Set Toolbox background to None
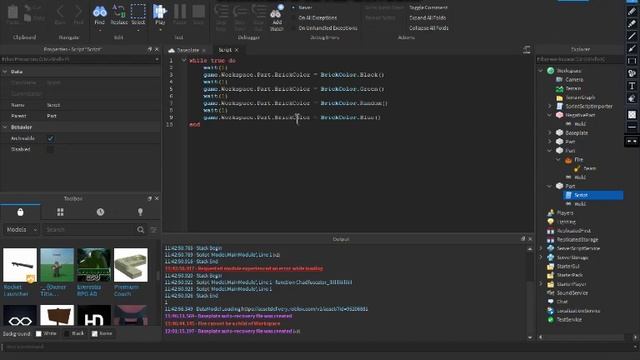640x360 pixels. 102,333
